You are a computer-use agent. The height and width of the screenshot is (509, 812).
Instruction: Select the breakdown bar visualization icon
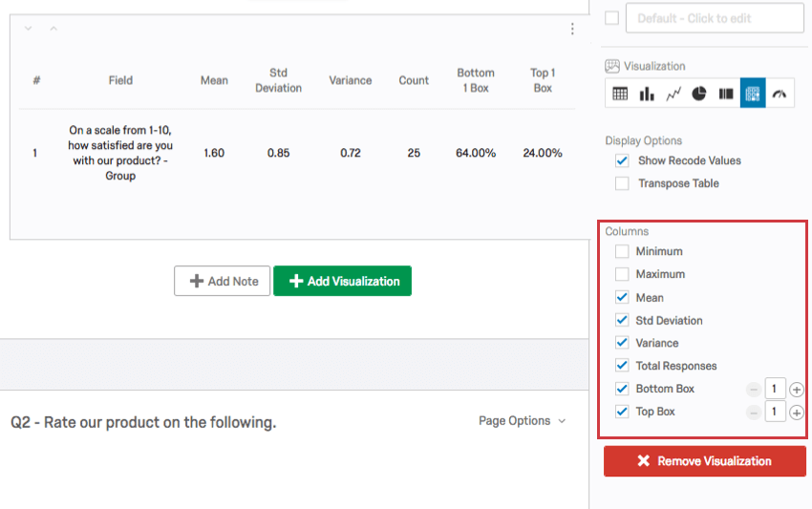tap(726, 94)
